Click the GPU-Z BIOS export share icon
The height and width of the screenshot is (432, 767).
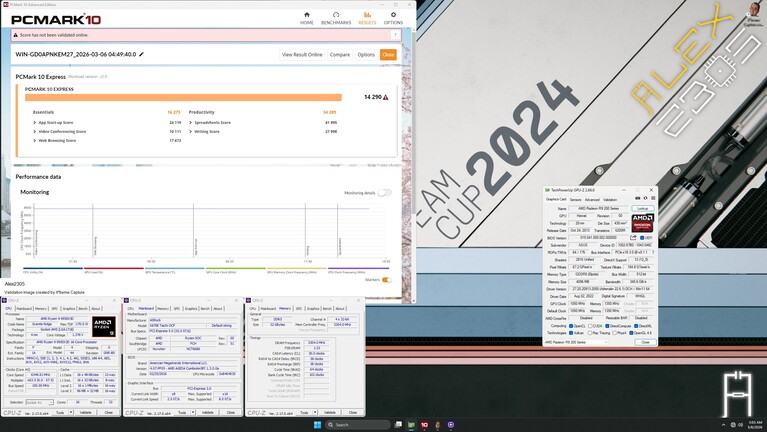point(633,237)
